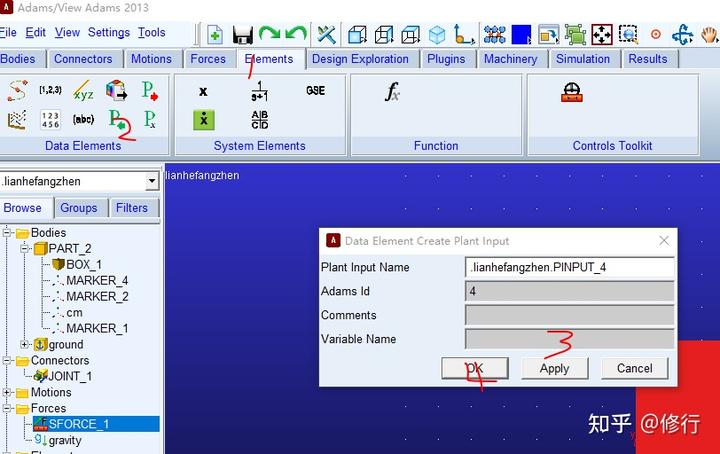Expand the Motions tree folder
Screen dimensions: 720x454
[7, 392]
